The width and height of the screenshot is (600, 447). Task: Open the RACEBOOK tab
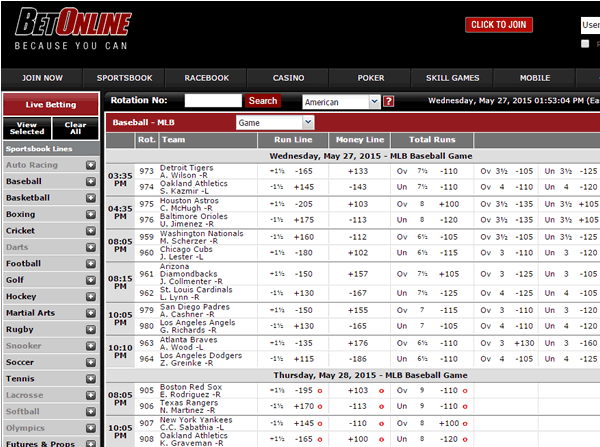coord(207,78)
